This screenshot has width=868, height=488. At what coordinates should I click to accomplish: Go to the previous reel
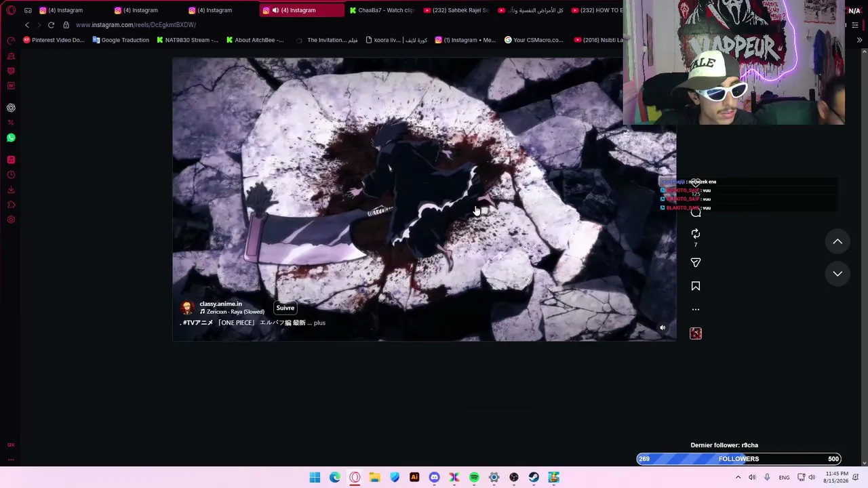click(x=837, y=241)
